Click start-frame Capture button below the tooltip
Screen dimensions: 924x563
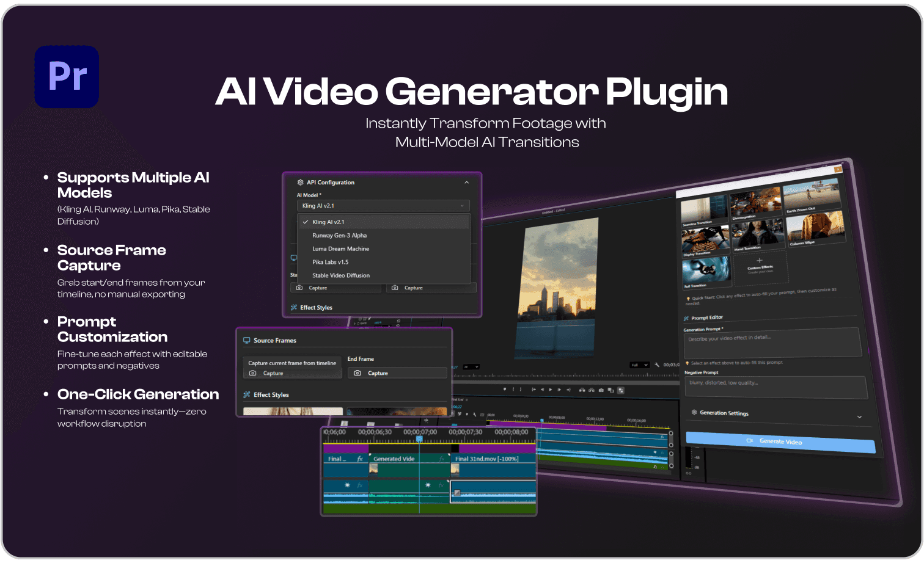pyautogui.click(x=292, y=373)
